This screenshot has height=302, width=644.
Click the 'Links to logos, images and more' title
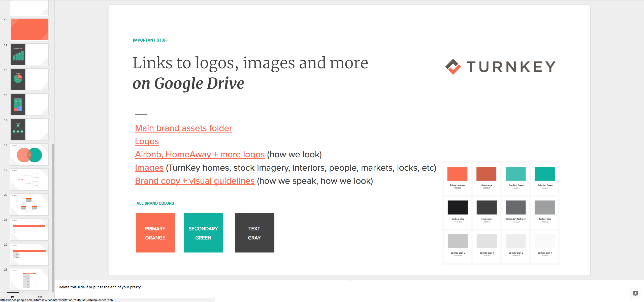tap(250, 63)
